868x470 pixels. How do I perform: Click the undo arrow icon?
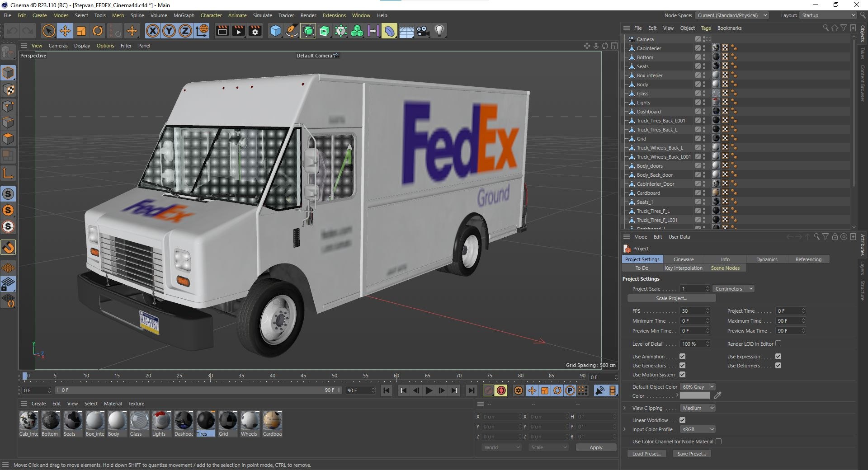click(x=12, y=31)
